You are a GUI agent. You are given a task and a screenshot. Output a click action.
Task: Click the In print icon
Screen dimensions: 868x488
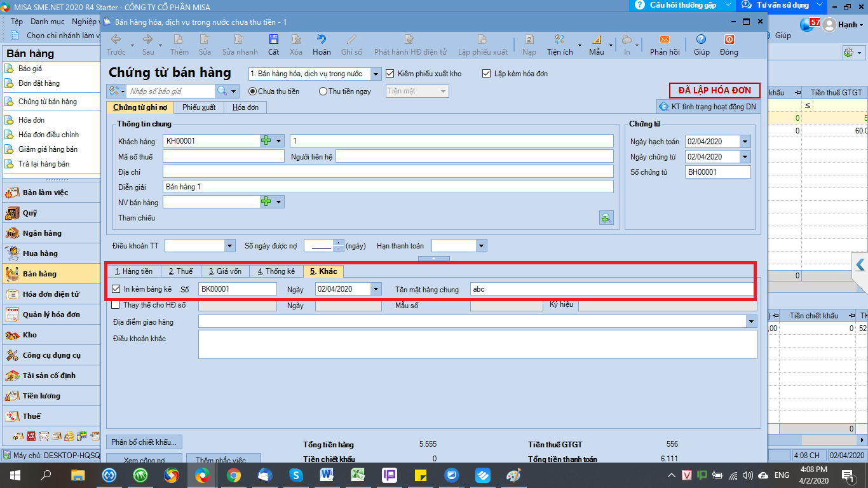tap(627, 44)
